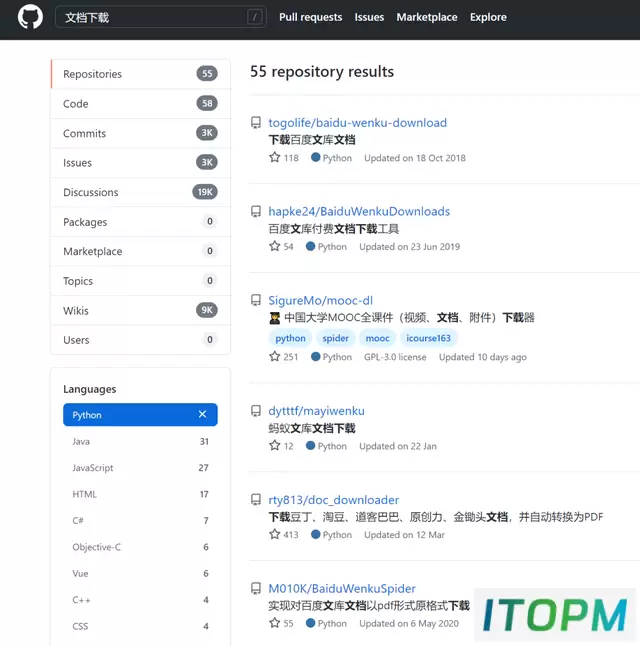This screenshot has width=640, height=646.
Task: Open M010K/BaiduWenkuSpider repository
Action: point(342,588)
